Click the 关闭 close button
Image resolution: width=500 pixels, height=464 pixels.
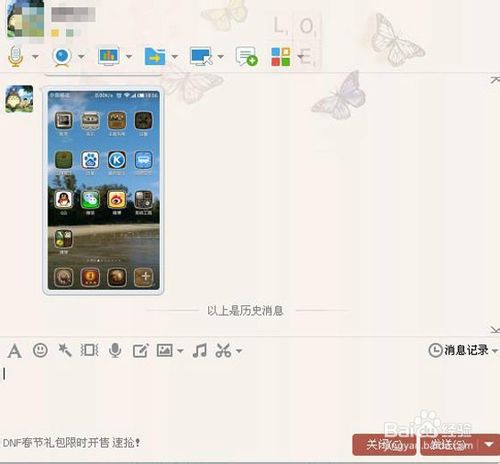[x=384, y=445]
